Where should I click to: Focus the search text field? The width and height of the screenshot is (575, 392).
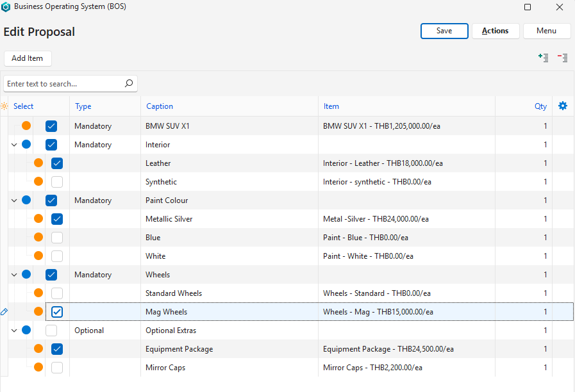pos(63,84)
